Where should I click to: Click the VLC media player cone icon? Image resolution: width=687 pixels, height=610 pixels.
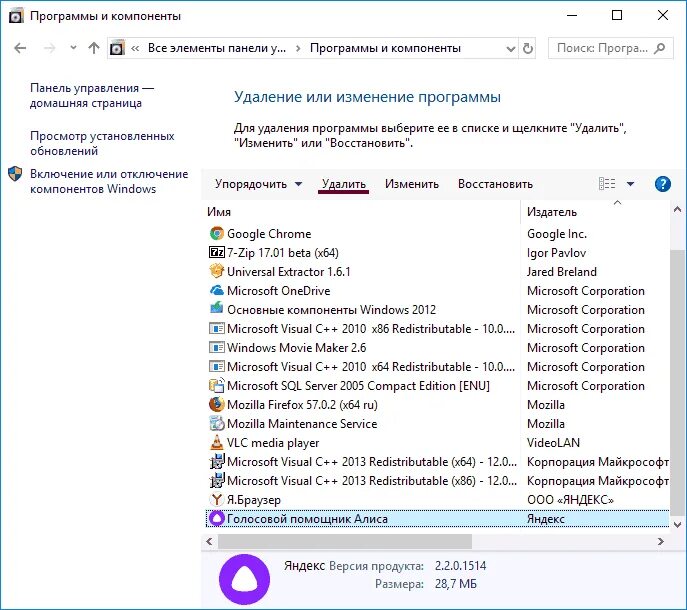[x=216, y=442]
